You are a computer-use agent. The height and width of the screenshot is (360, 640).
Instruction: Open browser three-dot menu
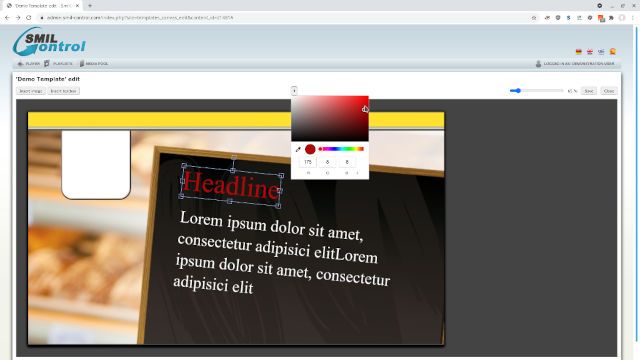pos(633,18)
